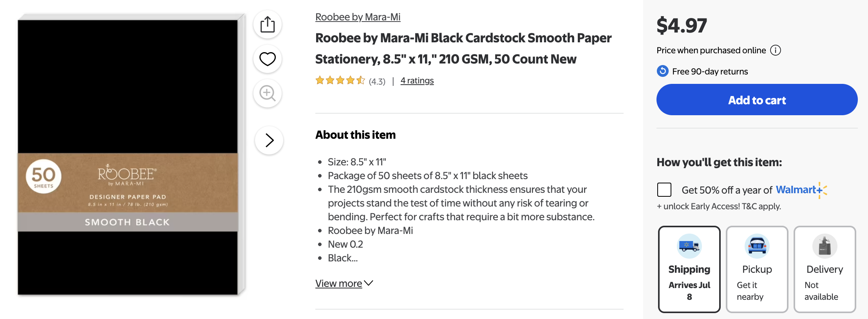Add item to favorites with heart icon
The width and height of the screenshot is (868, 319).
click(x=268, y=59)
